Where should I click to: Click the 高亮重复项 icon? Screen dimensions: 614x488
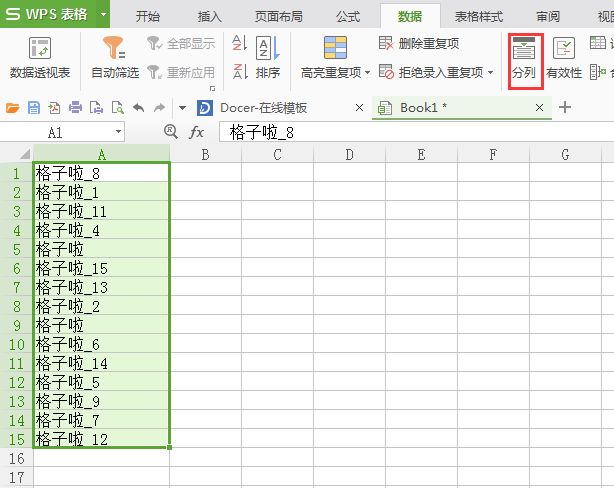335,48
